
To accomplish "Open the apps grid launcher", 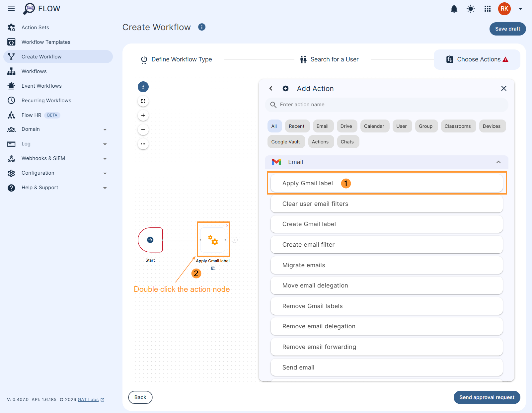I will tap(487, 9).
